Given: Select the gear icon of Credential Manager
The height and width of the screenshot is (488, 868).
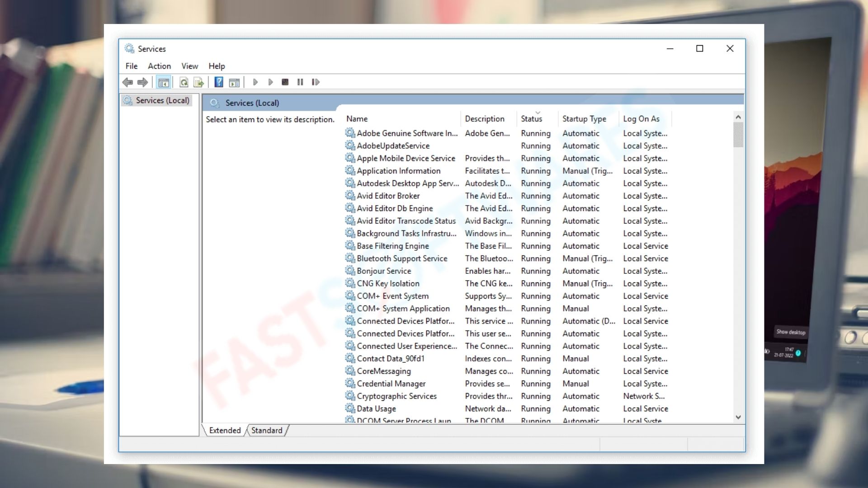Looking at the screenshot, I should click(x=350, y=384).
